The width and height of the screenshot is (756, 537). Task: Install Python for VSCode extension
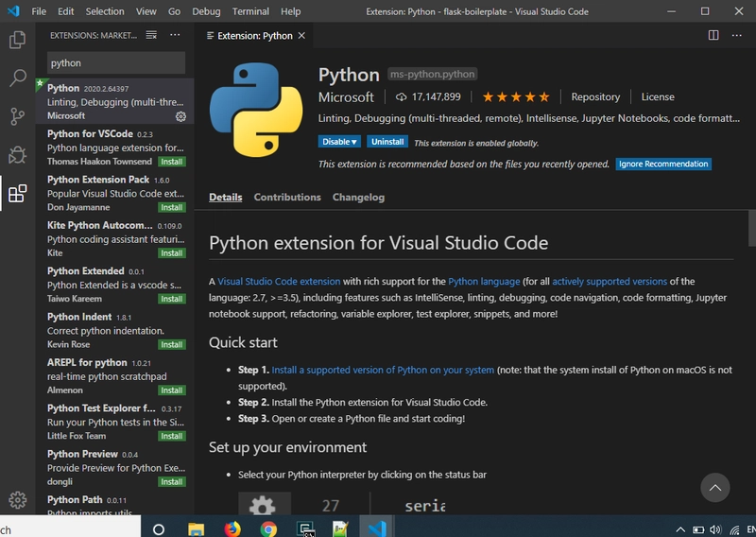point(172,162)
